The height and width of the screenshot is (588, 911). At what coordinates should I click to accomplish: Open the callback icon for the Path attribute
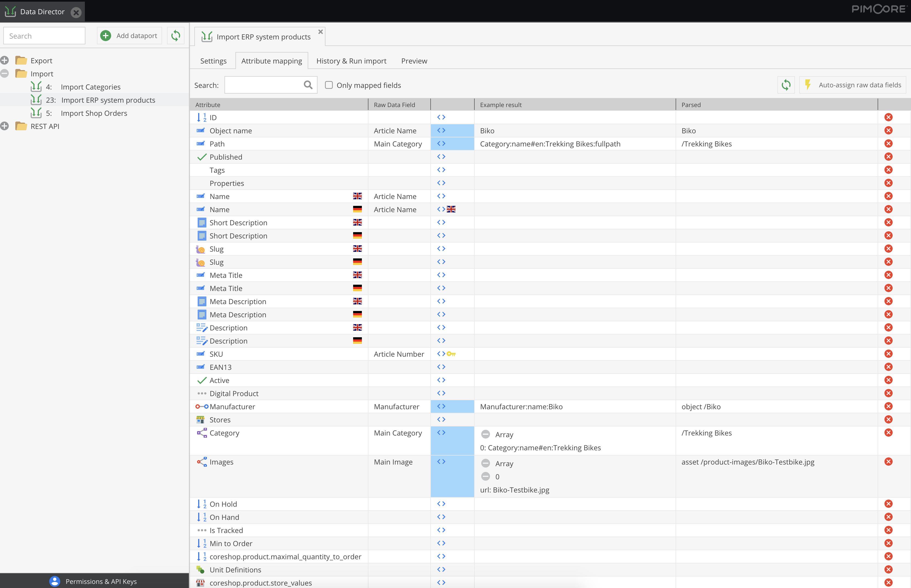click(x=441, y=143)
